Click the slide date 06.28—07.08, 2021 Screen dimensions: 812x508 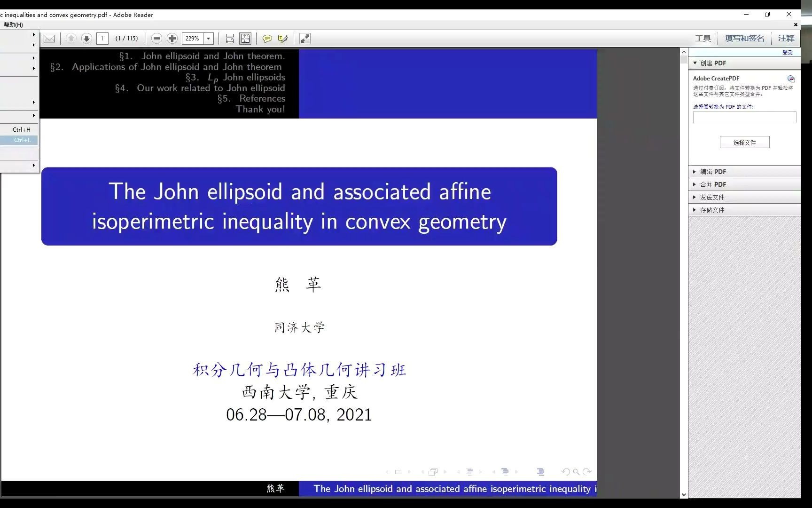[x=299, y=415]
